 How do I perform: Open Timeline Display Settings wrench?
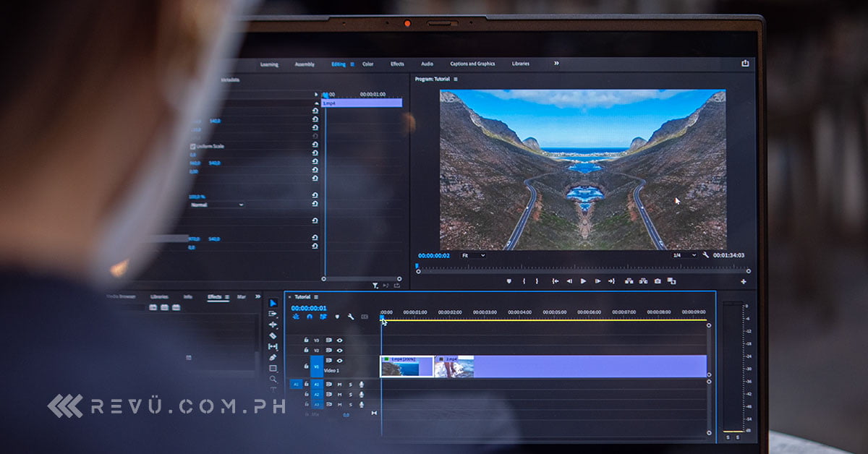coord(351,317)
